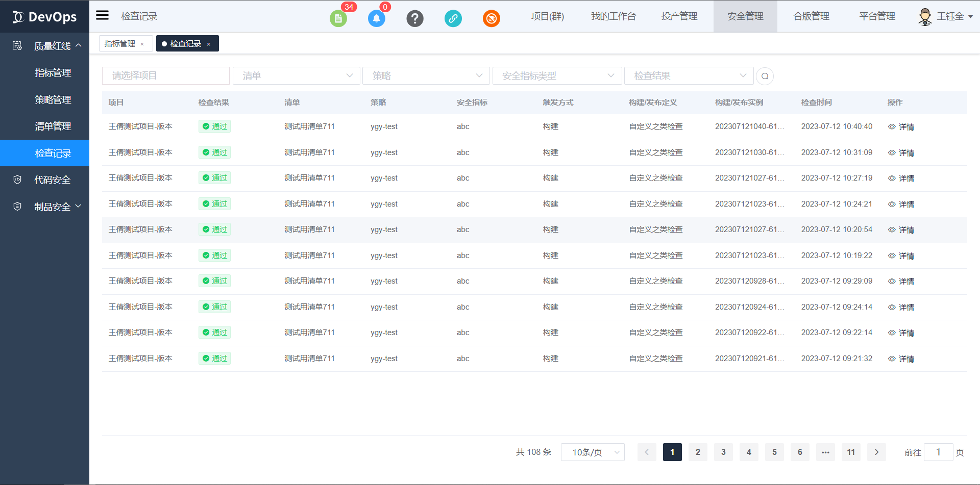980x485 pixels.
Task: Open 详情 for the 09:21:32 record
Action: click(906, 359)
